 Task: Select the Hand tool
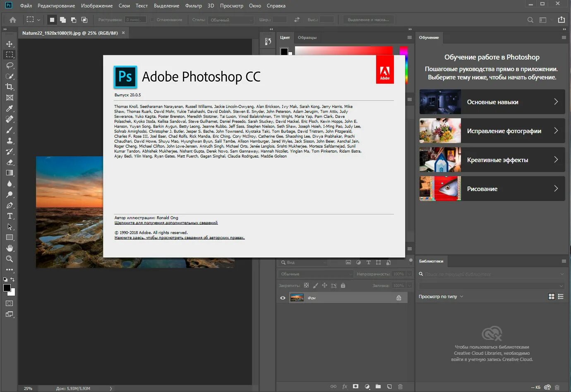pos(10,248)
